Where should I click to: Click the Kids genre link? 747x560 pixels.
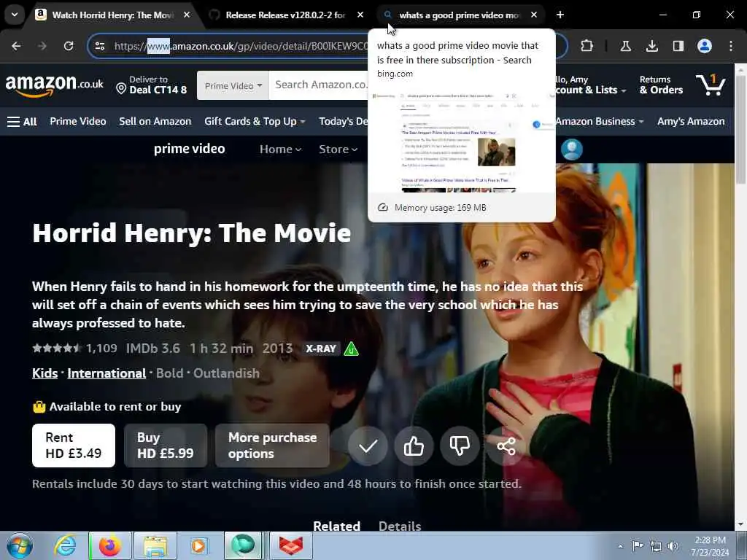click(x=44, y=373)
